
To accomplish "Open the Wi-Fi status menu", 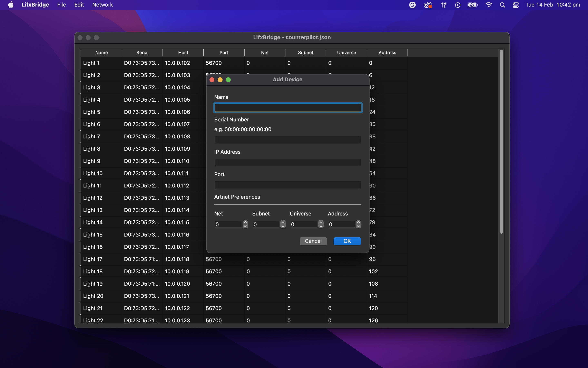I will point(488,5).
